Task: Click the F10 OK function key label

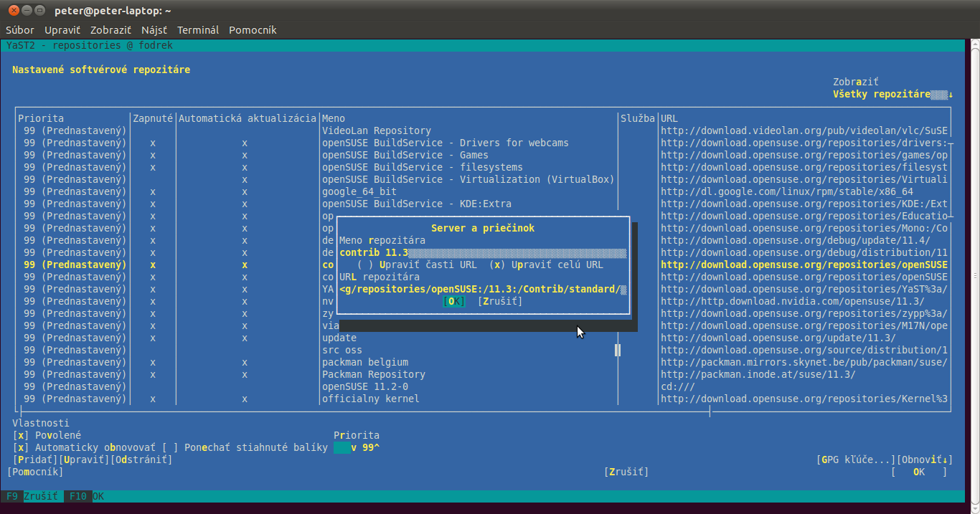Action: click(86, 496)
